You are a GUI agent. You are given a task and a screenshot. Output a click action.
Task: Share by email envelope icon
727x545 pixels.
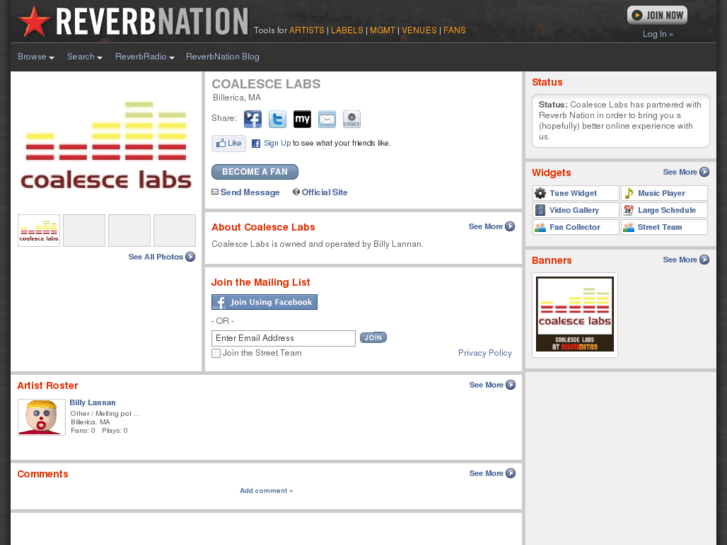[x=327, y=119]
